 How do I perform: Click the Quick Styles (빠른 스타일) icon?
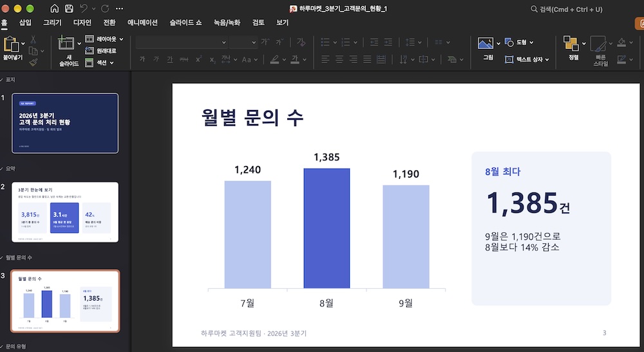click(x=598, y=44)
